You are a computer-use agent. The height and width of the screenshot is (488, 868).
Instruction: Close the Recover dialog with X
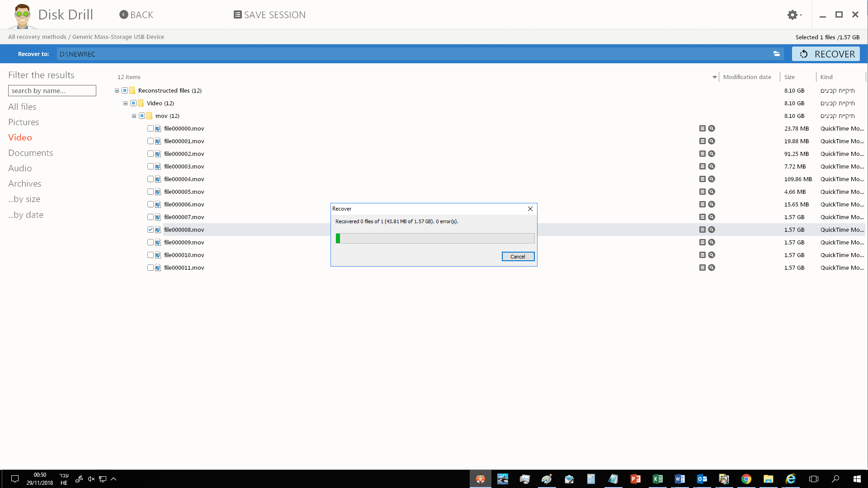click(x=530, y=209)
